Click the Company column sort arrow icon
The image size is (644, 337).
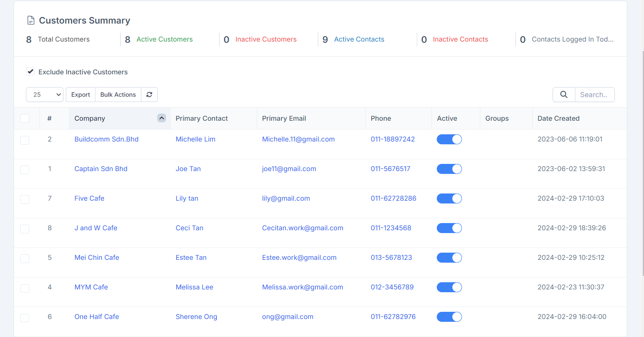162,118
